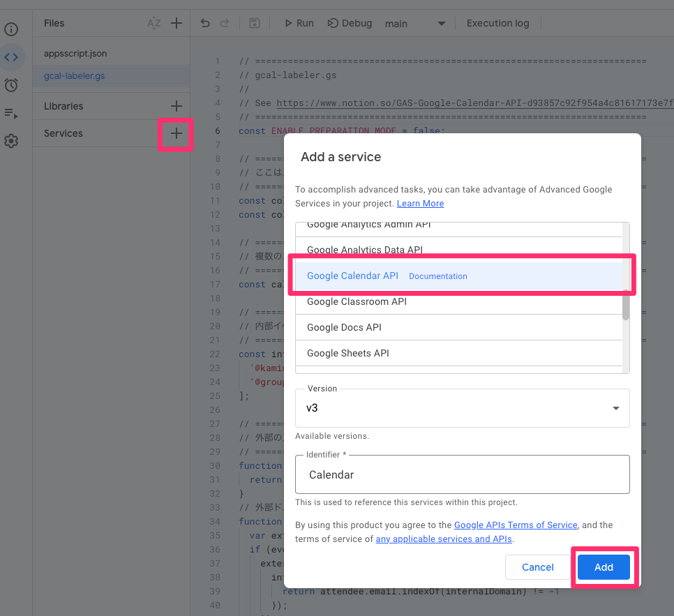Select gcal-labeler.gs file
Image resolution: width=674 pixels, height=616 pixels.
[x=111, y=76]
